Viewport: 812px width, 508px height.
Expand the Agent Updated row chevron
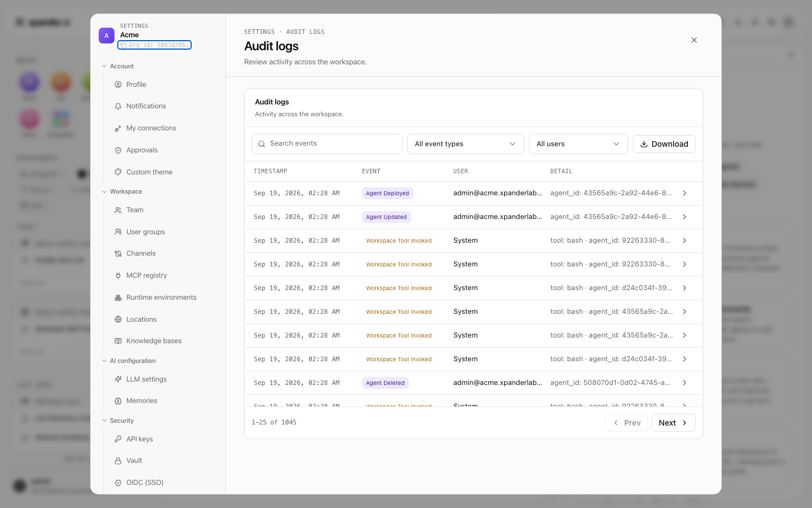pyautogui.click(x=685, y=217)
